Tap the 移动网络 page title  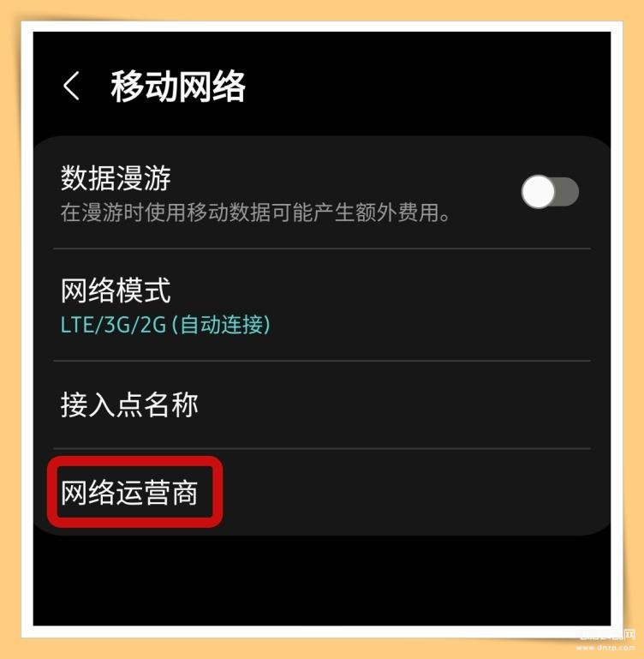point(177,87)
